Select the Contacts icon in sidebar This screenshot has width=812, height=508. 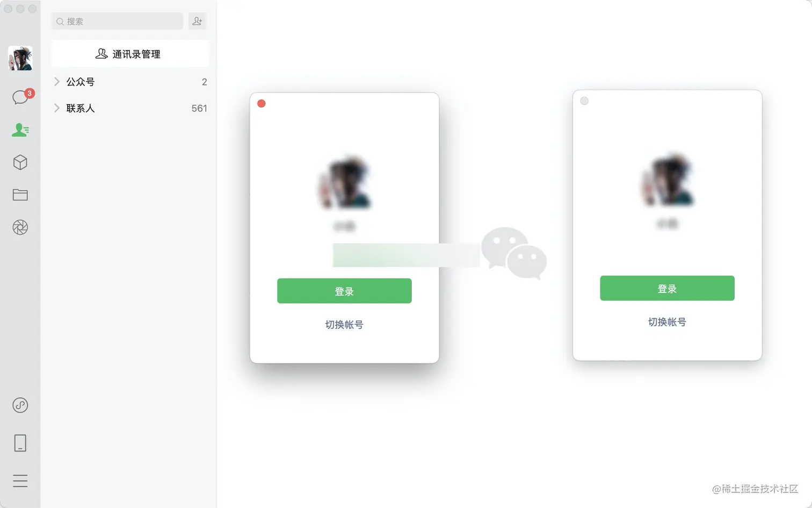(20, 130)
